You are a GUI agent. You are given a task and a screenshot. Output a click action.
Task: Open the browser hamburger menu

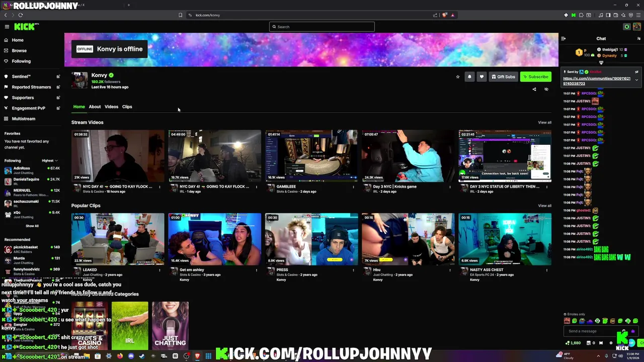coord(638,15)
